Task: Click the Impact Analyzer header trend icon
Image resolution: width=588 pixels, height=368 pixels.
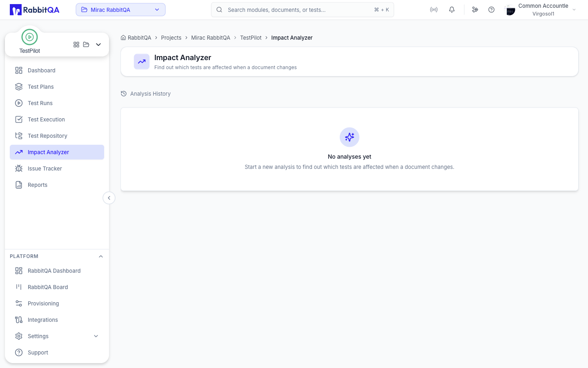Action: pyautogui.click(x=142, y=62)
